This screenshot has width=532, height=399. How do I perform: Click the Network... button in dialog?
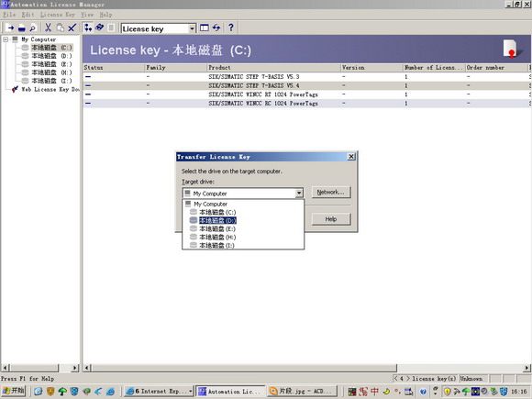click(331, 193)
